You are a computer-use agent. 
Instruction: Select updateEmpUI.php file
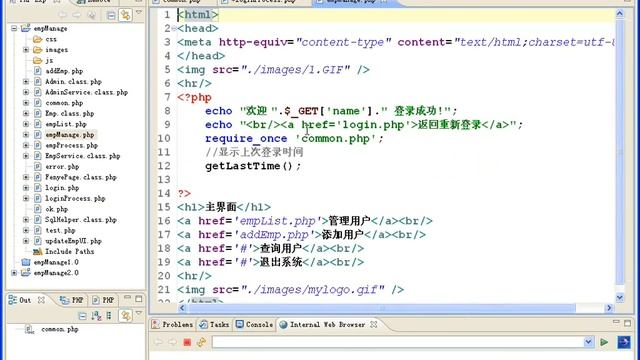coord(73,241)
